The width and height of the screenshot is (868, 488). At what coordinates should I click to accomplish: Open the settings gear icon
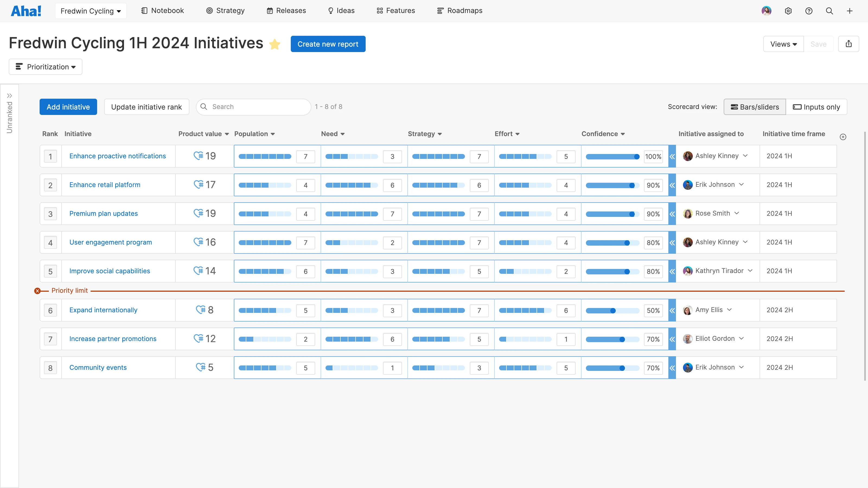[x=788, y=11]
